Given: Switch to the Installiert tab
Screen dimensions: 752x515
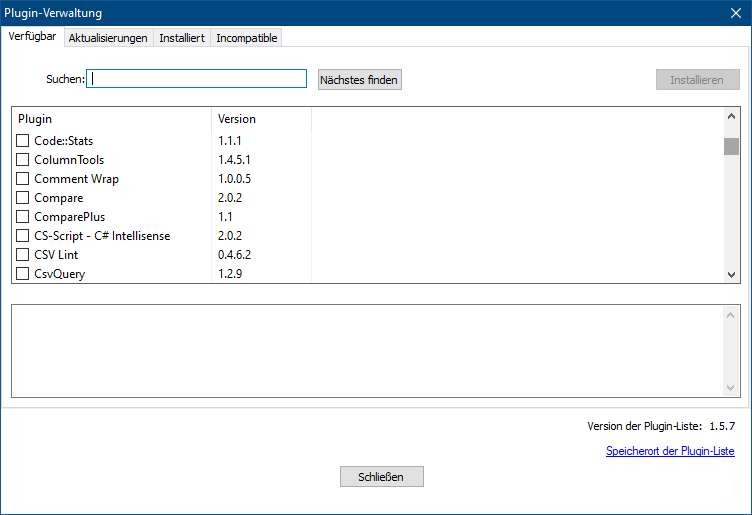Looking at the screenshot, I should 182,38.
